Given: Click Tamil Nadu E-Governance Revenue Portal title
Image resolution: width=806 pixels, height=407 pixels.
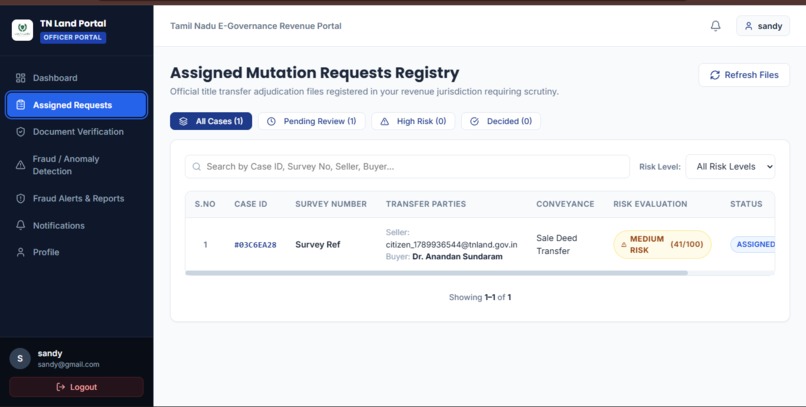Looking at the screenshot, I should 256,26.
